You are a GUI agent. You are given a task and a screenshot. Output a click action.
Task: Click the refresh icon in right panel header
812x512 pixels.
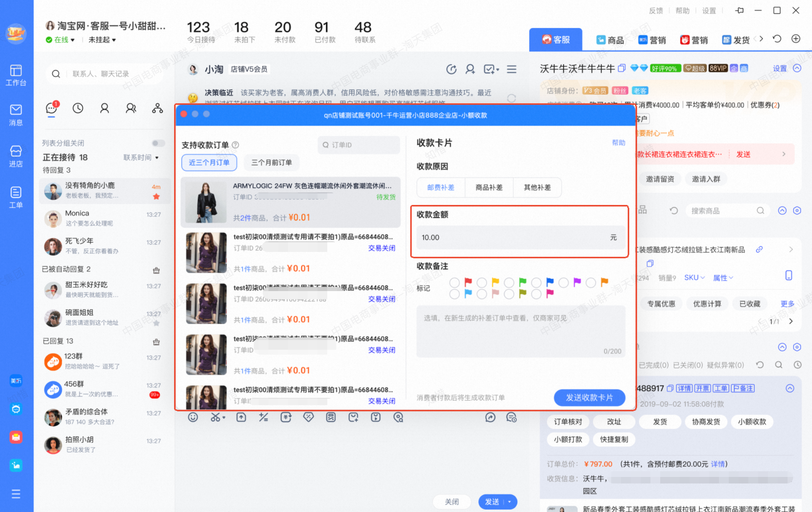click(777, 39)
